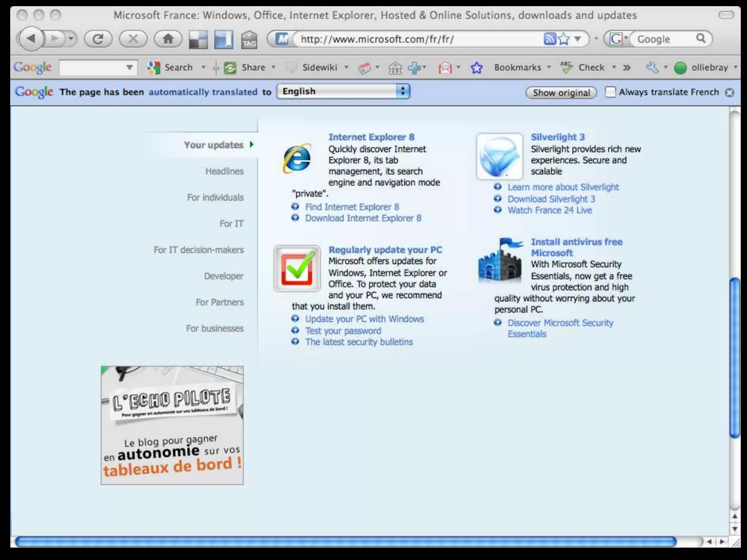Dismiss the translation bar with its close icon
This screenshot has height=560, width=747.
[x=729, y=93]
